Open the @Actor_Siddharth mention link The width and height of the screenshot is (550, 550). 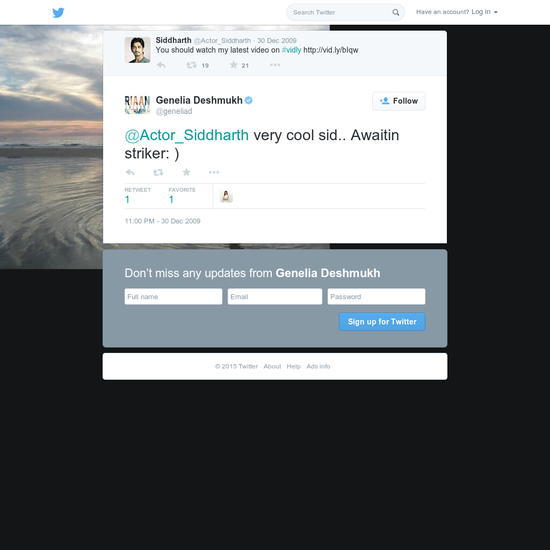pyautogui.click(x=187, y=135)
